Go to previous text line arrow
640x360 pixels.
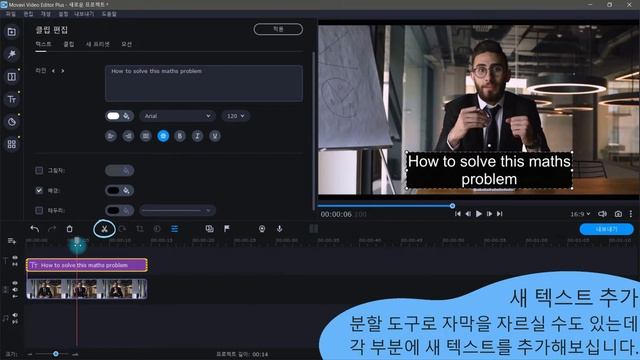pos(53,71)
